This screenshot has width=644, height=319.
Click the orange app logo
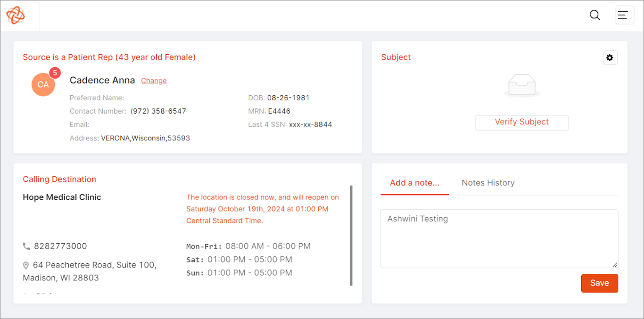pos(16,16)
